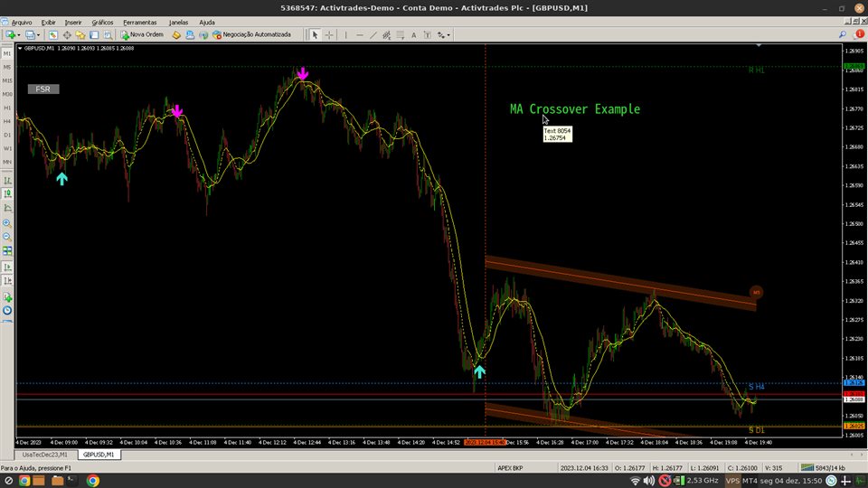Viewport: 868px width, 488px height.
Task: Select the text tool (A)
Action: [413, 35]
